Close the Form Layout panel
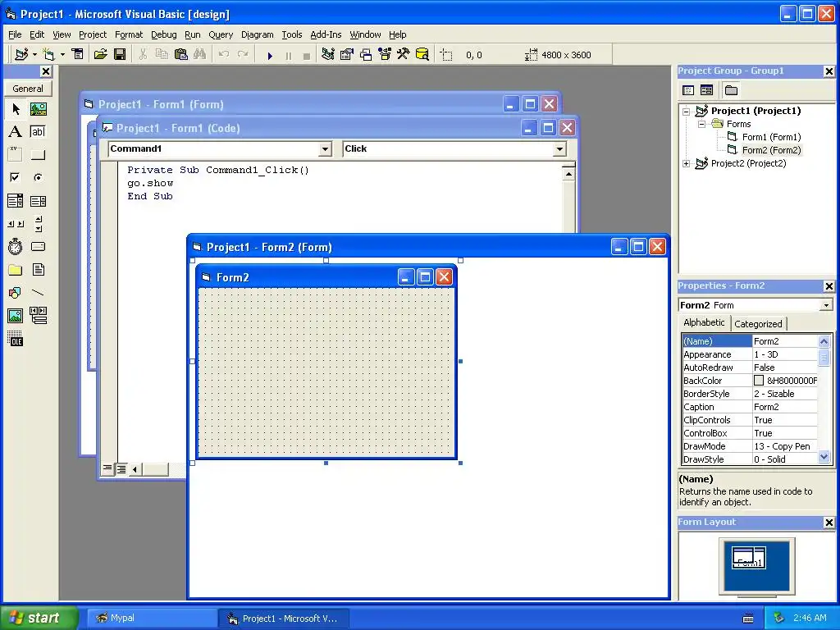This screenshot has width=840, height=630. point(829,523)
